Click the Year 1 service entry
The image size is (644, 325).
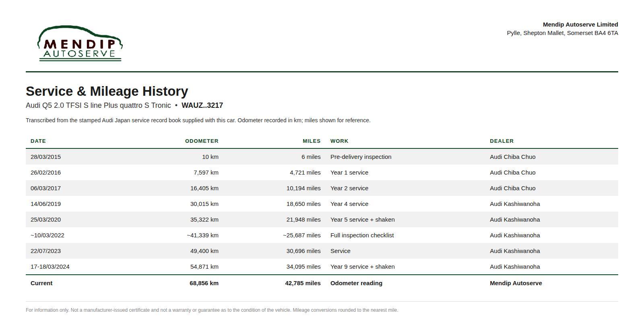point(349,173)
